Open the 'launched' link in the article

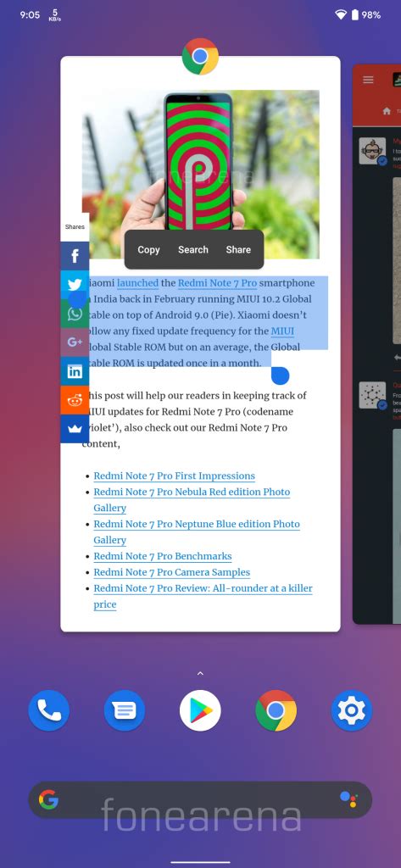(137, 283)
